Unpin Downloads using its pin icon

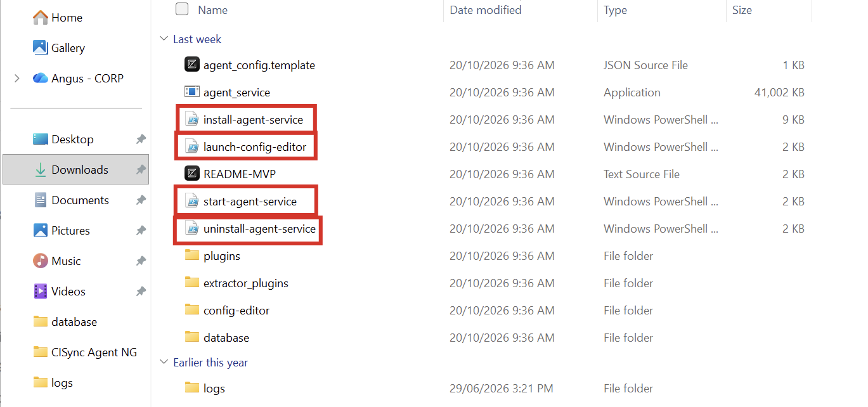[x=141, y=169]
